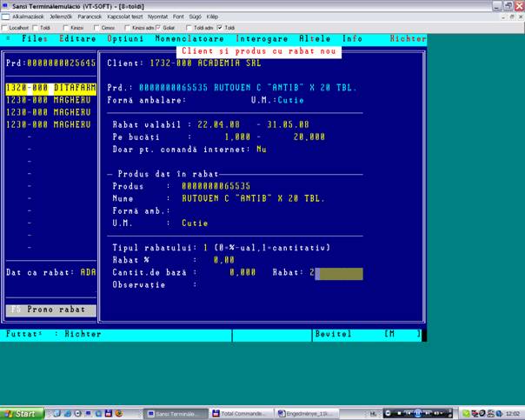Click the Client si produs cu rabat nou title
Screen dimensions: 525x420
pyautogui.click(x=259, y=51)
